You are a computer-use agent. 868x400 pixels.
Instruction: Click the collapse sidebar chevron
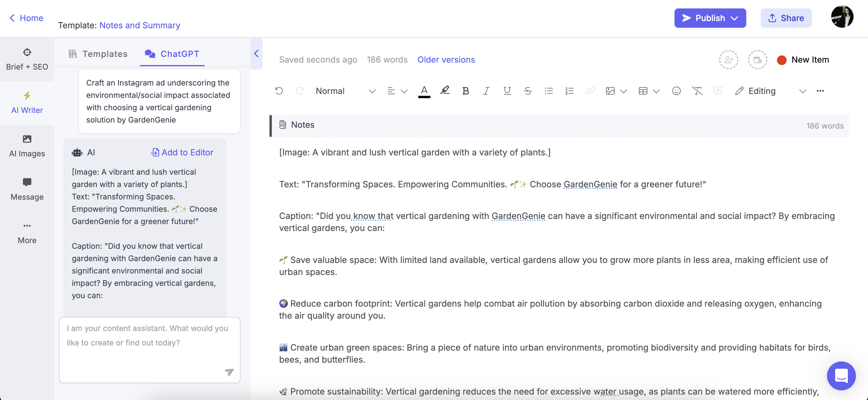tap(256, 53)
